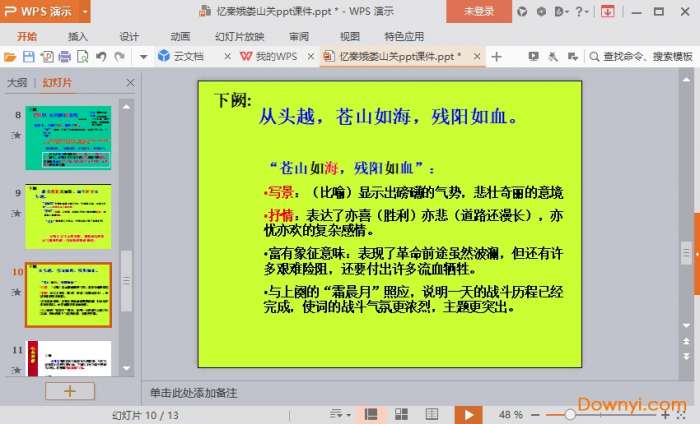Open the 云文档 cloud documents tab
Screen dimensions: 700x424
tap(181, 57)
